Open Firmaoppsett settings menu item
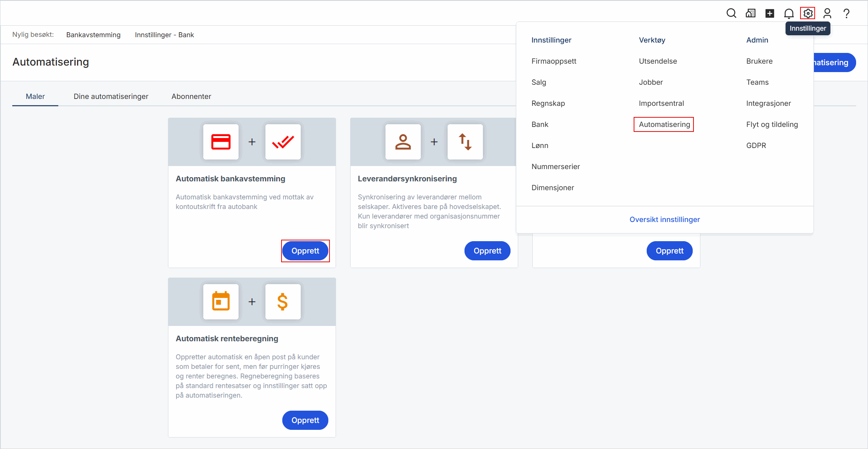 553,61
